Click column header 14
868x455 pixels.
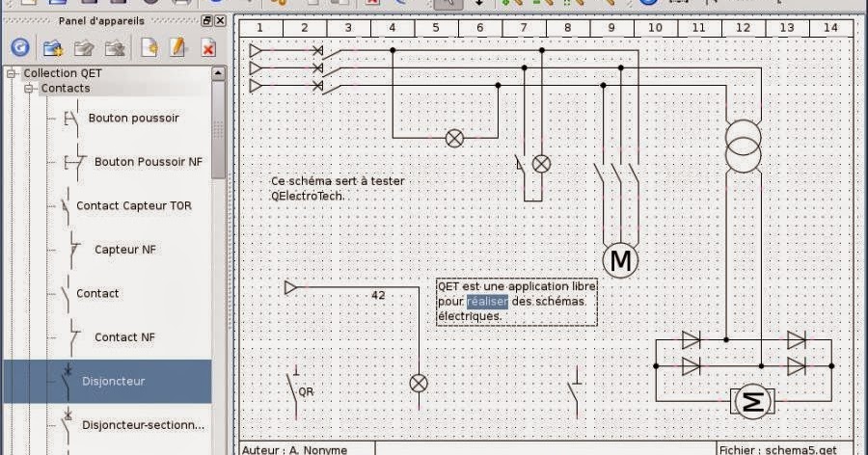(831, 28)
